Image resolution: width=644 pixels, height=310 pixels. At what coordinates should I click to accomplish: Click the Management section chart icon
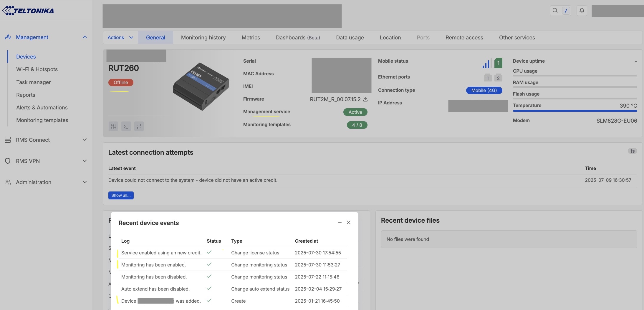8,37
